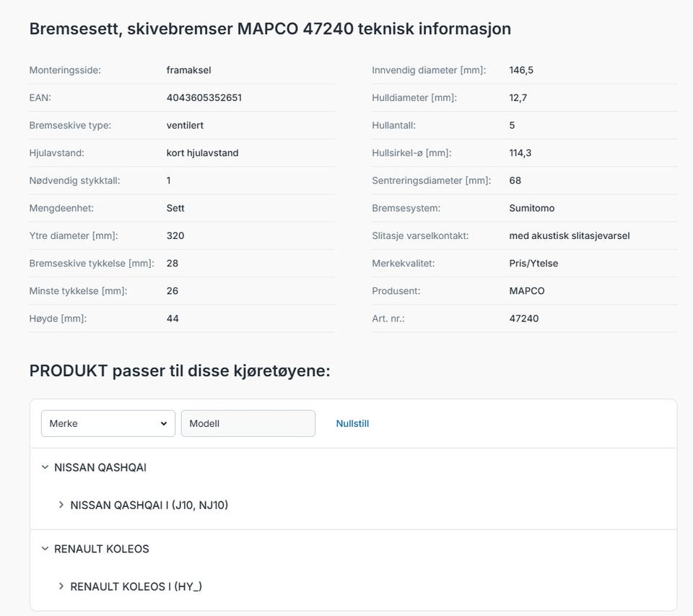Focus the Modell input field
The image size is (693, 616).
click(x=248, y=423)
